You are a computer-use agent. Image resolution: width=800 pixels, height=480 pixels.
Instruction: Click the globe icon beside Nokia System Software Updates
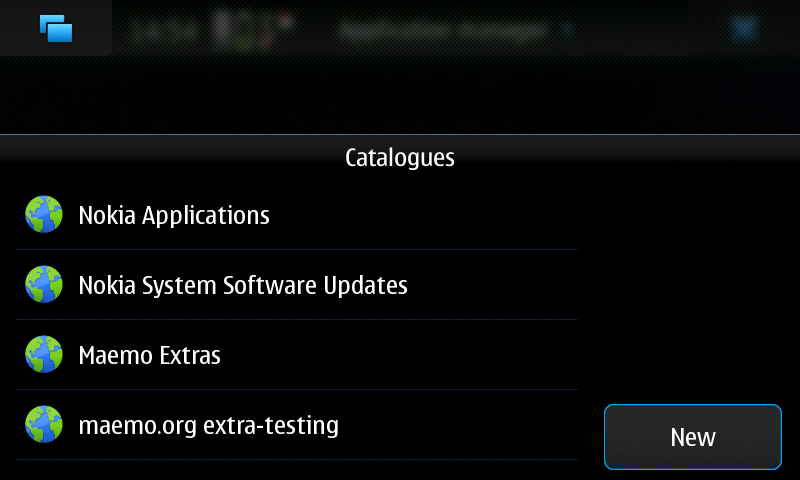tap(44, 284)
